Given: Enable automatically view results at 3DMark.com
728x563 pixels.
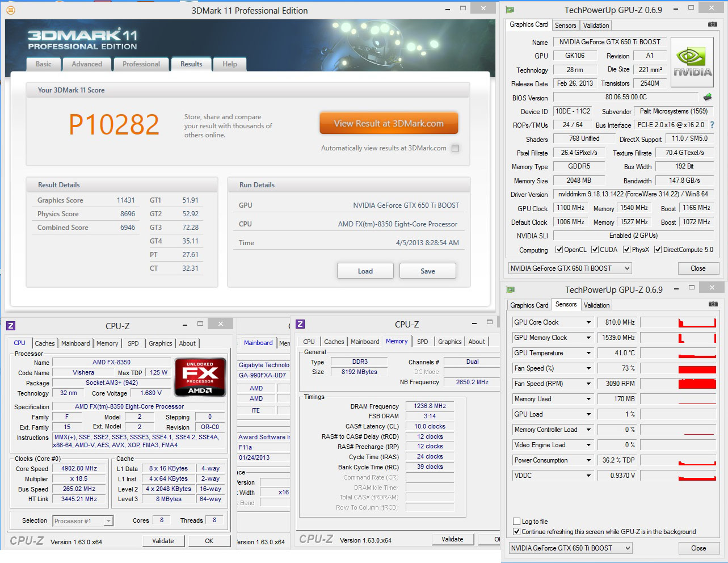Looking at the screenshot, I should point(455,148).
